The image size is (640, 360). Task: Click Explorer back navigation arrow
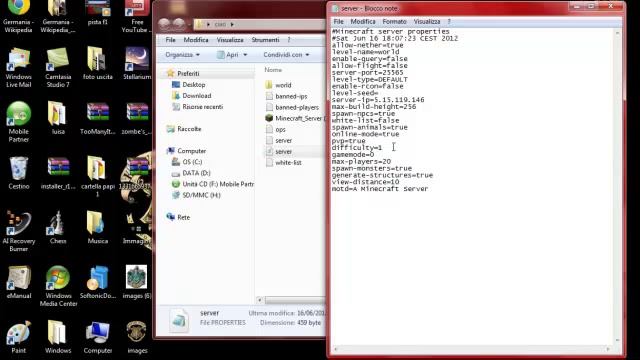point(164,24)
